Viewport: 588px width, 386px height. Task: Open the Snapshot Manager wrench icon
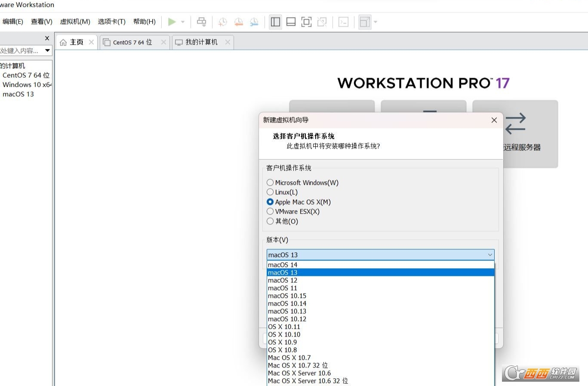point(254,22)
